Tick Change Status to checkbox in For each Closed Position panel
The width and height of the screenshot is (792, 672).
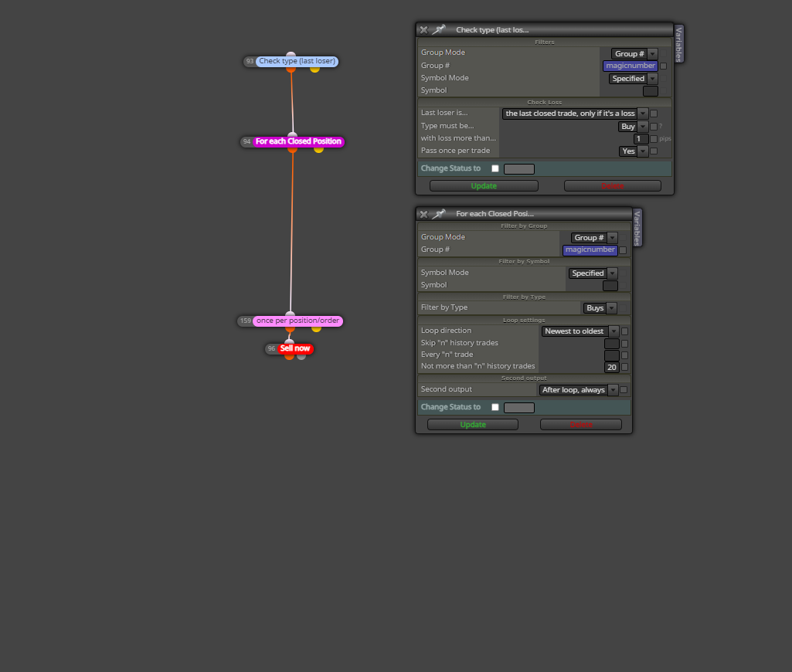click(x=495, y=407)
